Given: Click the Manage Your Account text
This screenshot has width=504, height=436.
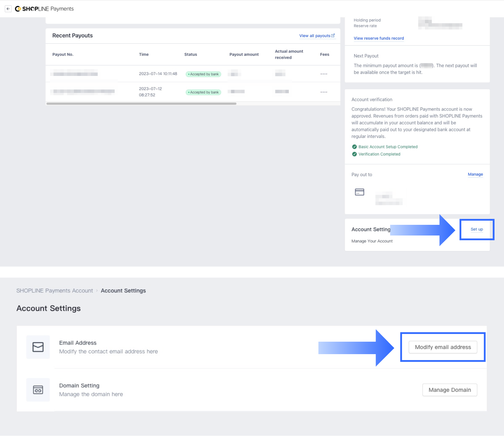Looking at the screenshot, I should coord(372,241).
